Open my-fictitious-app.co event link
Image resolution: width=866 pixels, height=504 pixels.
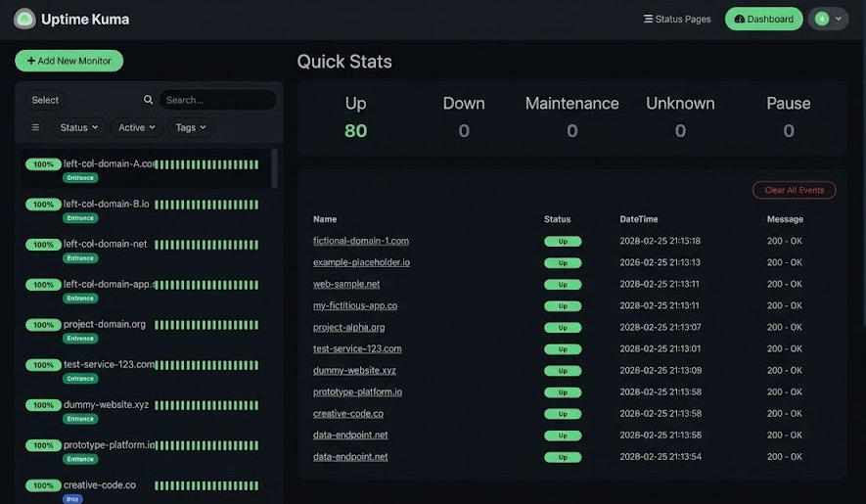[355, 305]
